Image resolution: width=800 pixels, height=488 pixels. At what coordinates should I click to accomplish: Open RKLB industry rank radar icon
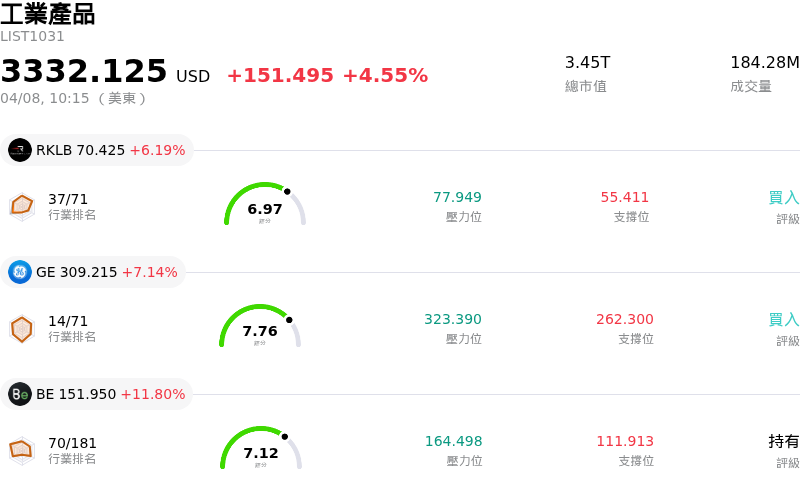(x=22, y=206)
